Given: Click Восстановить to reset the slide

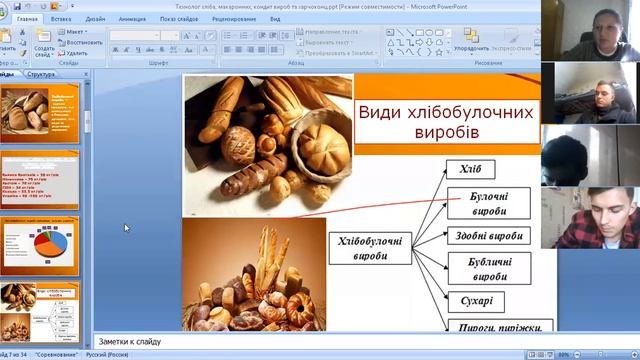Looking at the screenshot, I should 80,42.
